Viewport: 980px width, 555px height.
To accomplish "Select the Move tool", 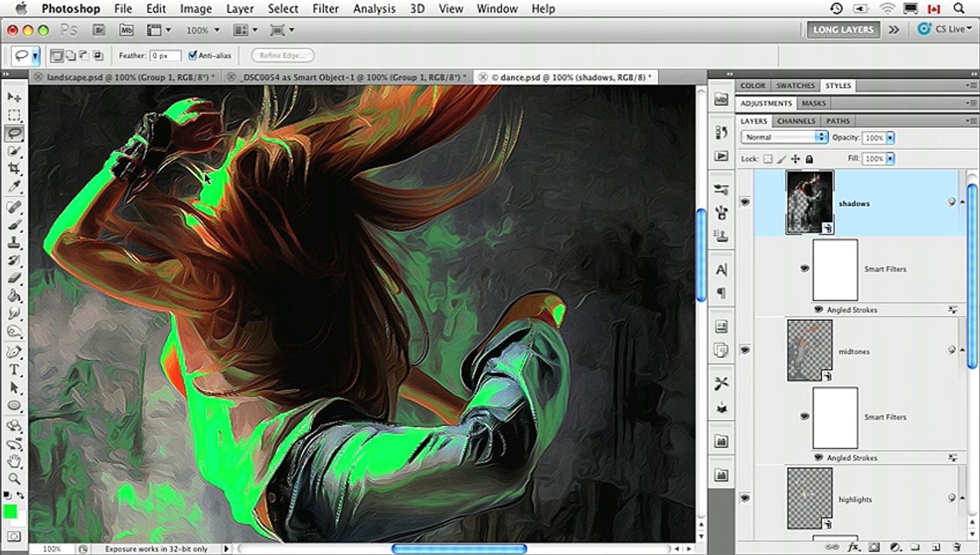I will (x=15, y=97).
